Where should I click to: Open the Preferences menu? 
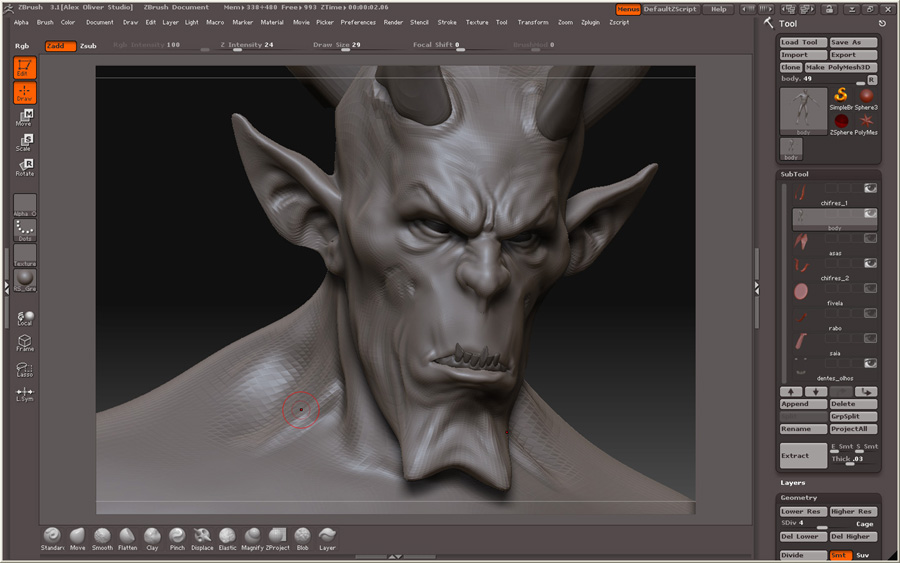pyautogui.click(x=358, y=22)
